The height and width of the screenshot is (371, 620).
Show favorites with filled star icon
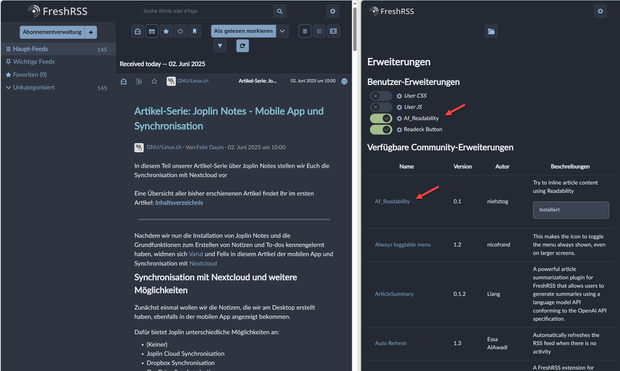[x=166, y=31]
